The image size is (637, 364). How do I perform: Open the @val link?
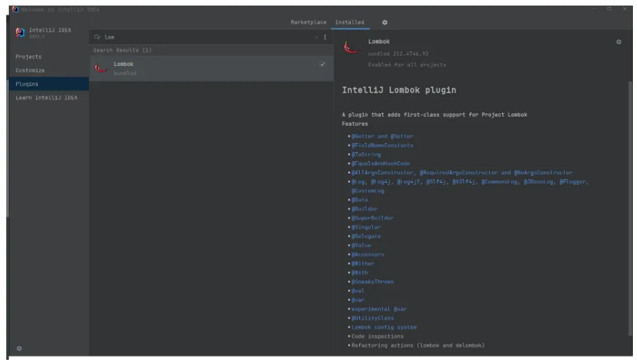pos(358,291)
